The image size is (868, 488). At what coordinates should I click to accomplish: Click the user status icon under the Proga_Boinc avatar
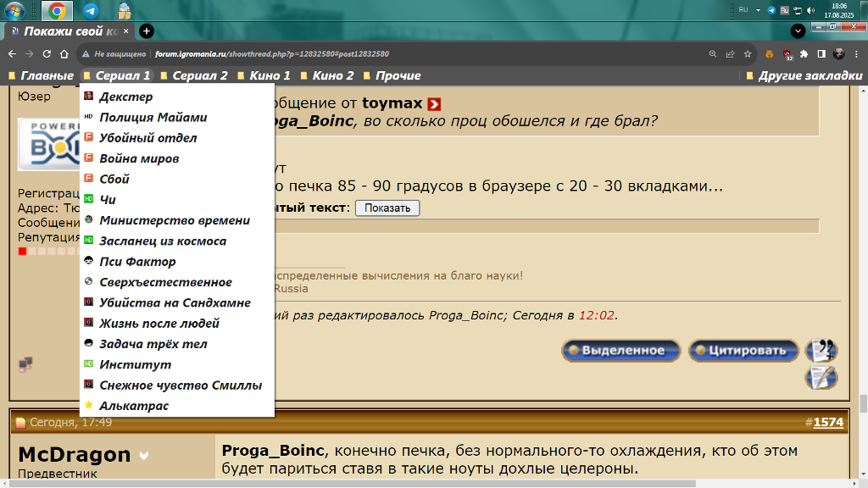pos(25,364)
